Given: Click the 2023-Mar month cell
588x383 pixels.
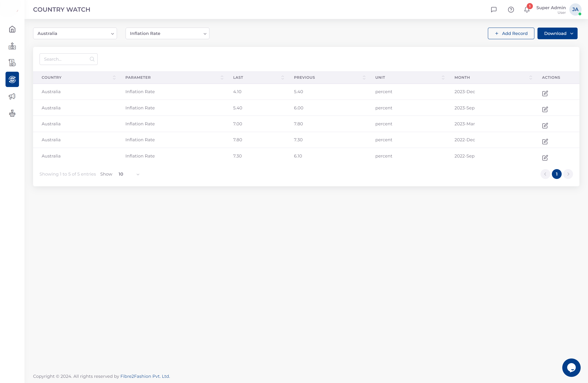Looking at the screenshot, I should (x=464, y=124).
